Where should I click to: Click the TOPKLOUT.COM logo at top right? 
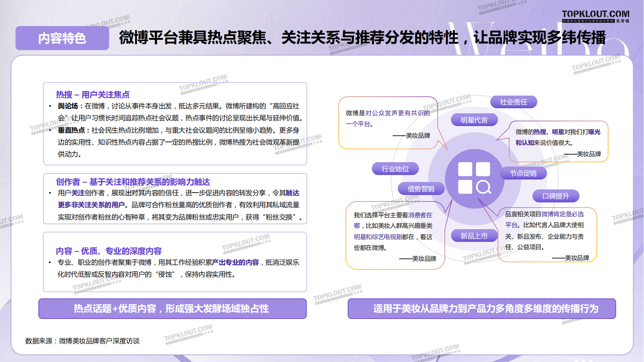pos(595,16)
